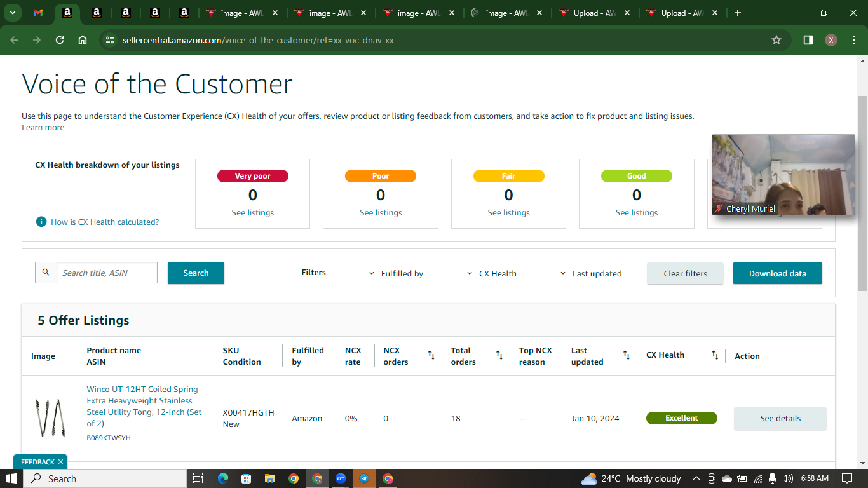Follow the Learn more link

(x=43, y=127)
